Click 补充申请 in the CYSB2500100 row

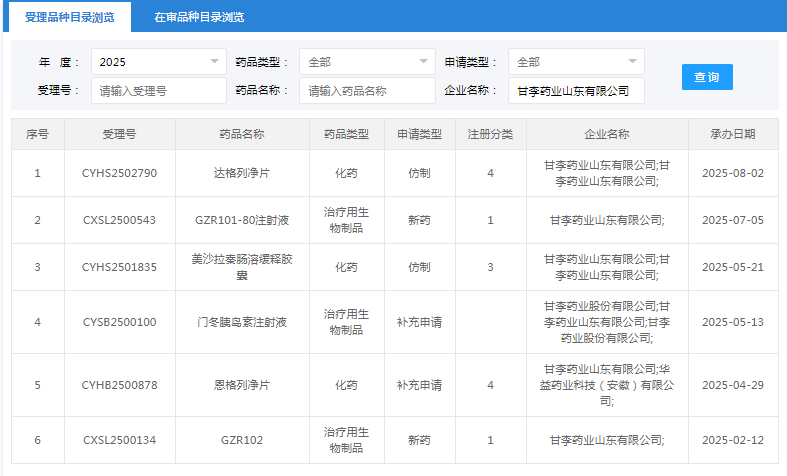pyautogui.click(x=420, y=322)
